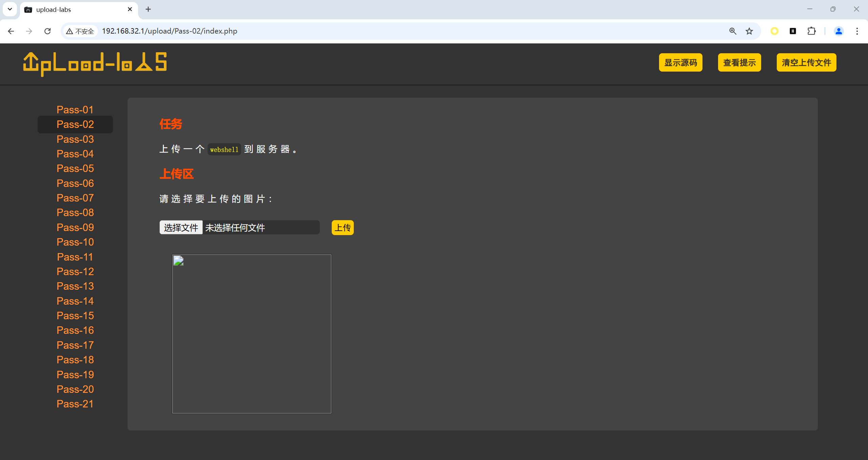Open the zoom magnifier icon in the address bar
Screen dimensions: 868x460
[733, 31]
